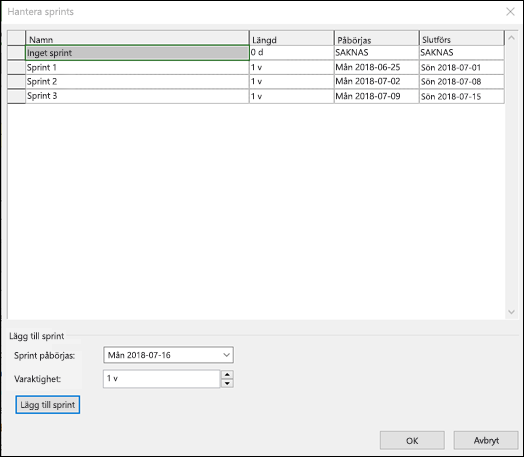Select Sprint 3 length cell 1 v
Screen dimensions: 524x457
point(291,96)
